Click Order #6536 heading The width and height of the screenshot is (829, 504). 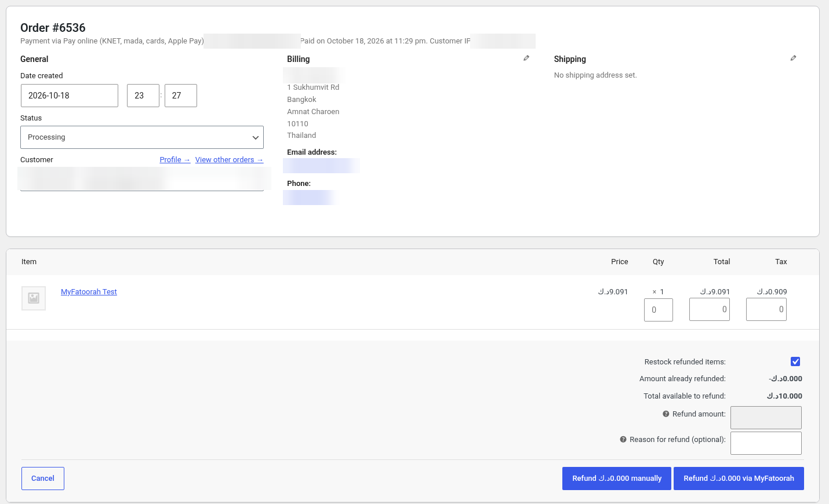(53, 28)
